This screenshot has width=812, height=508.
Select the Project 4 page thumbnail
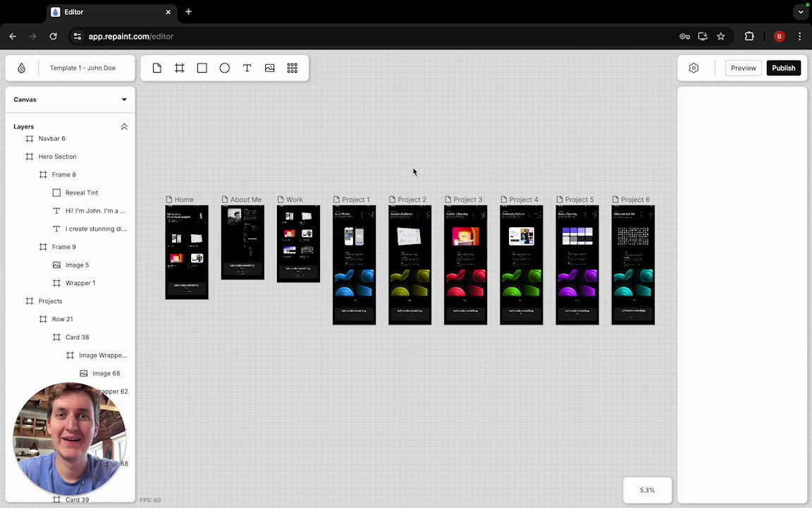522,265
